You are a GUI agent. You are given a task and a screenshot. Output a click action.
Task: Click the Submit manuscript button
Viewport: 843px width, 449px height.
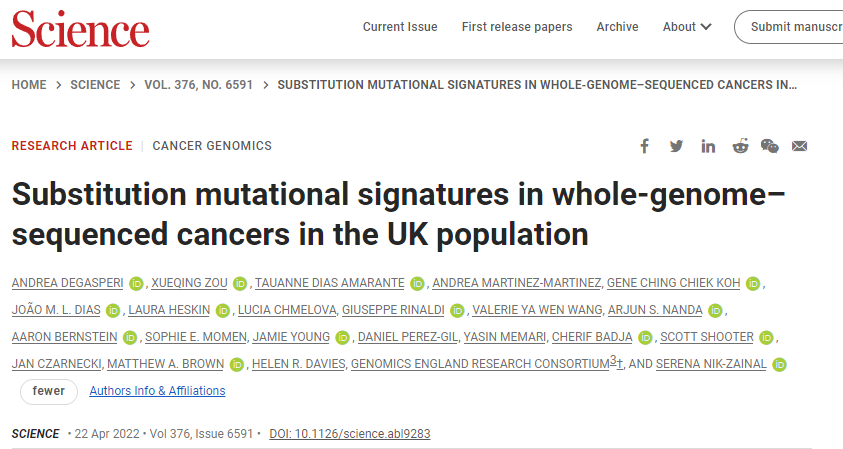point(789,27)
